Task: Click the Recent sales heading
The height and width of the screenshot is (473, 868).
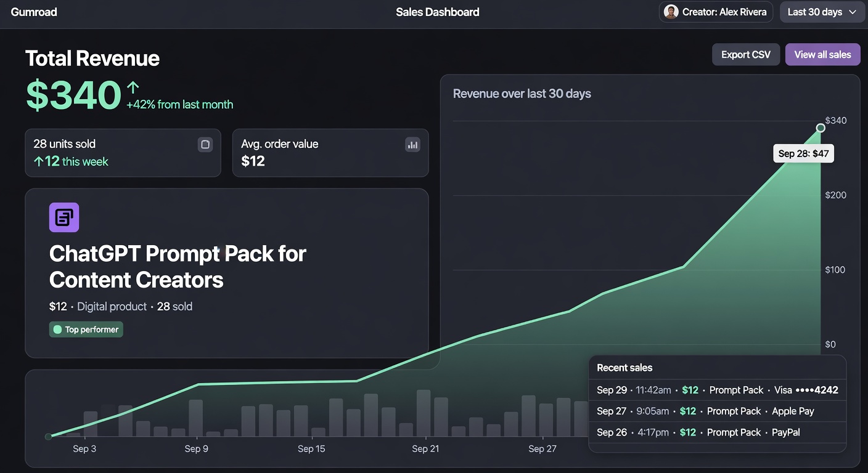Action: (x=624, y=368)
